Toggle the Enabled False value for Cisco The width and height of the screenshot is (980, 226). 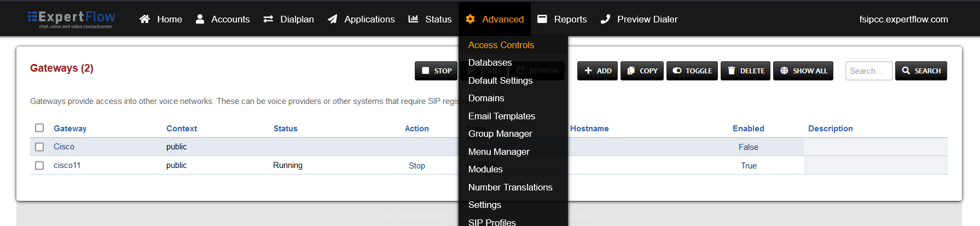(x=748, y=147)
